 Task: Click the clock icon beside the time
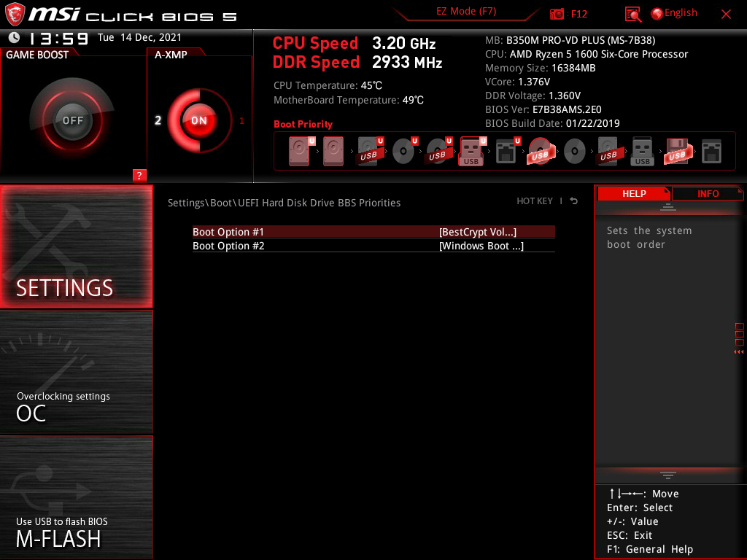pyautogui.click(x=15, y=37)
